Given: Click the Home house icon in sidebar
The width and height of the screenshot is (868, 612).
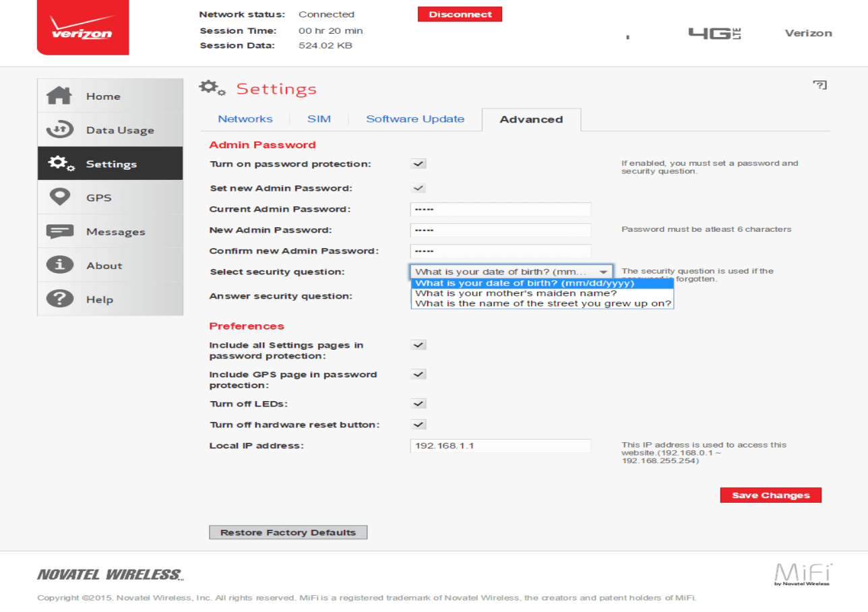Looking at the screenshot, I should pyautogui.click(x=59, y=96).
